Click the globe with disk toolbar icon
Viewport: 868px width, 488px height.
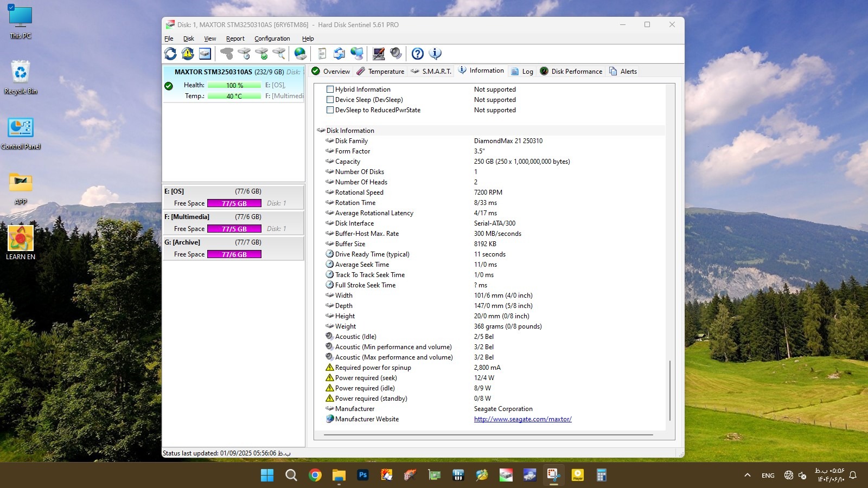(300, 53)
